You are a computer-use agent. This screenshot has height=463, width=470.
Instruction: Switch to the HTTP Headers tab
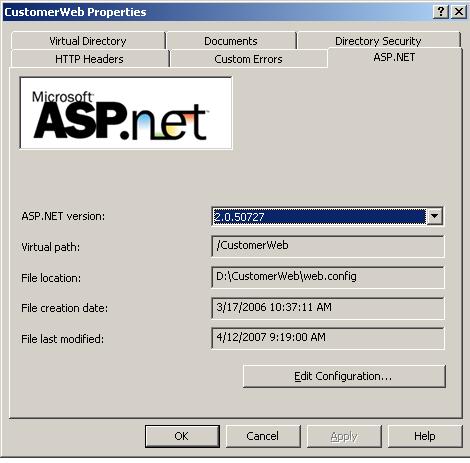(89, 59)
